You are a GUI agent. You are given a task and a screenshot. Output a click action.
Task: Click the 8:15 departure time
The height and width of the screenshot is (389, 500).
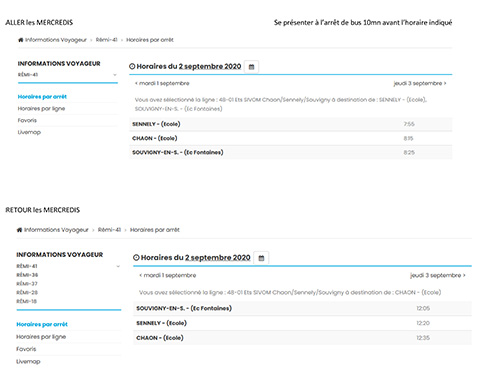coord(408,138)
